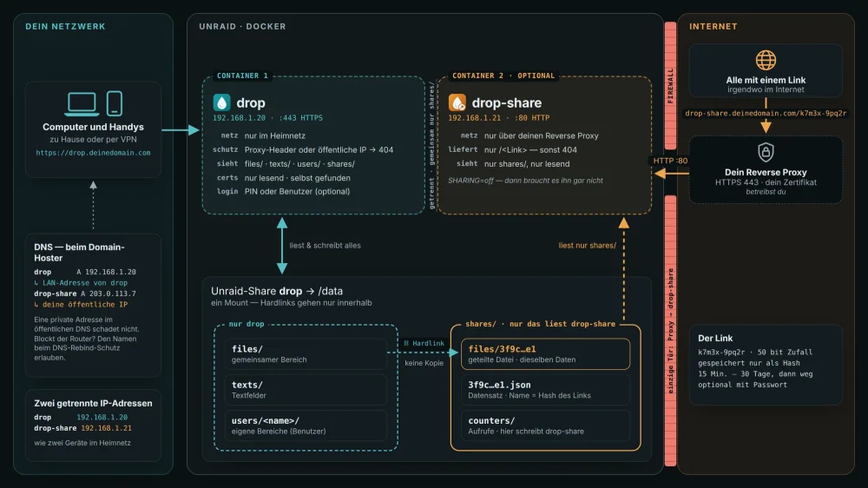The width and height of the screenshot is (868, 488).
Task: Click the laptop icon above Computer und Handys
Action: coord(82,103)
